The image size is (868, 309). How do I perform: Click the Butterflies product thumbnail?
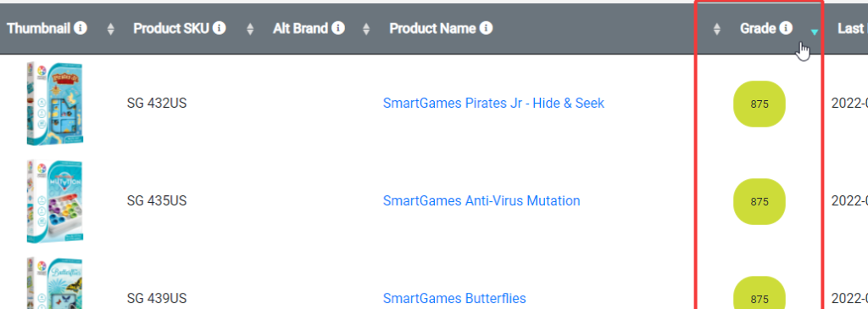(54, 284)
